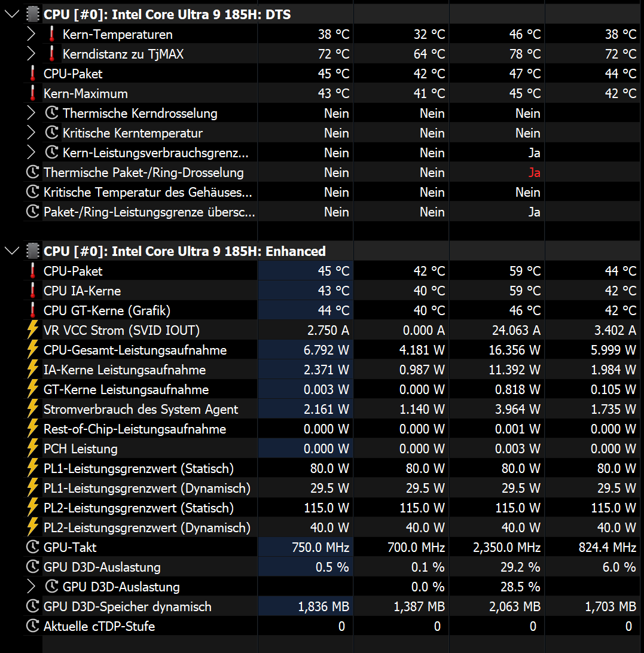Select the 'Aktuelle cTDP-Stufe' row label
The height and width of the screenshot is (653, 644).
(x=99, y=626)
